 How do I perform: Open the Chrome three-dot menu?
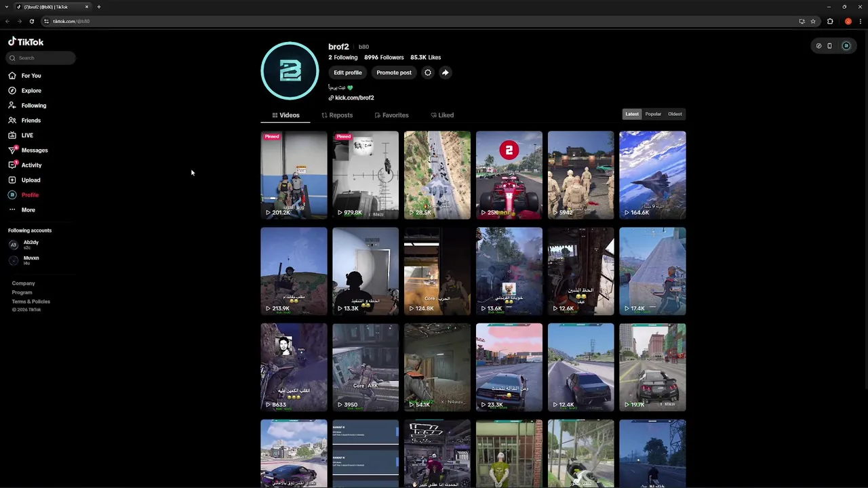859,21
